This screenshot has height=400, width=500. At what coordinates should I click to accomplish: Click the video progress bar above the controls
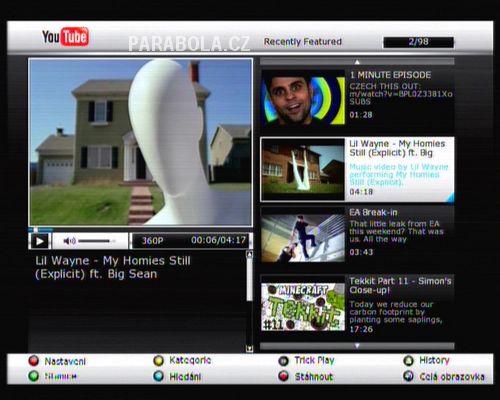[x=140, y=230]
